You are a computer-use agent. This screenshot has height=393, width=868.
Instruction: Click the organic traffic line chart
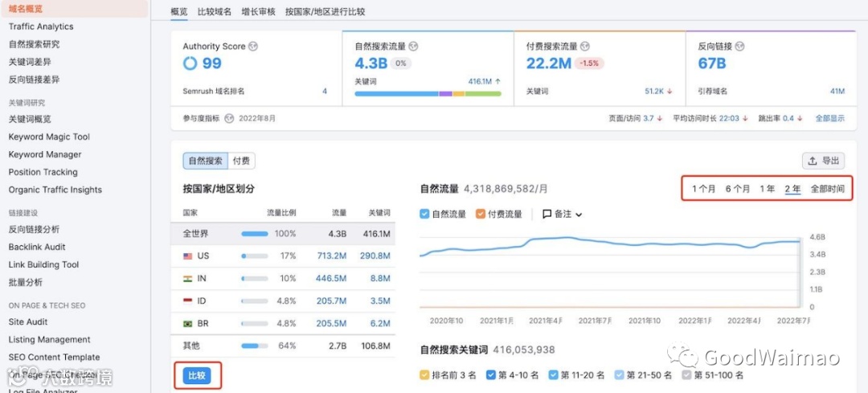click(x=610, y=271)
